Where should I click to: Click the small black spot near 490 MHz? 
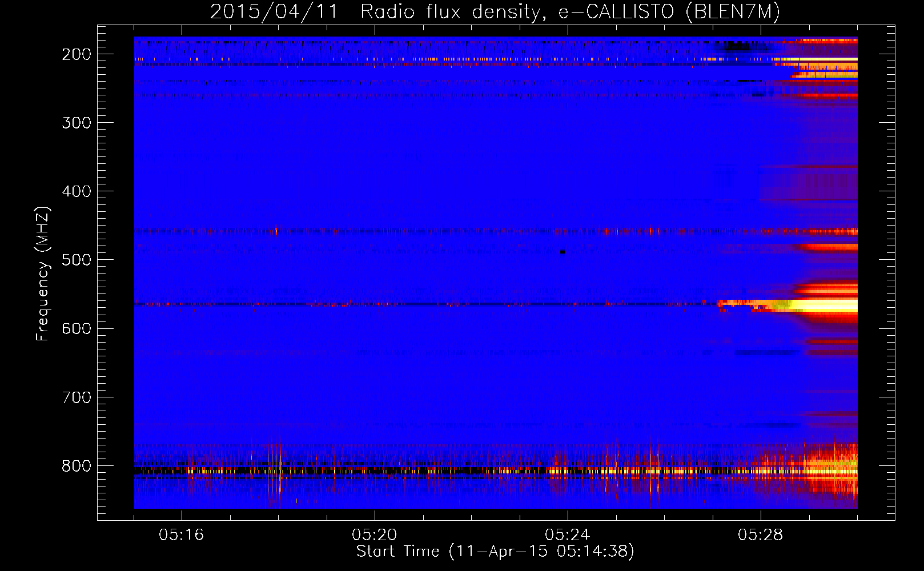tap(563, 252)
